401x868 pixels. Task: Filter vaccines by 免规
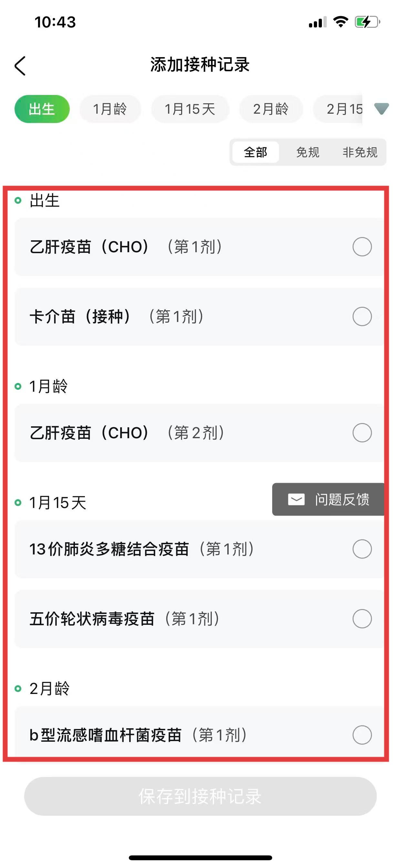[x=307, y=152]
